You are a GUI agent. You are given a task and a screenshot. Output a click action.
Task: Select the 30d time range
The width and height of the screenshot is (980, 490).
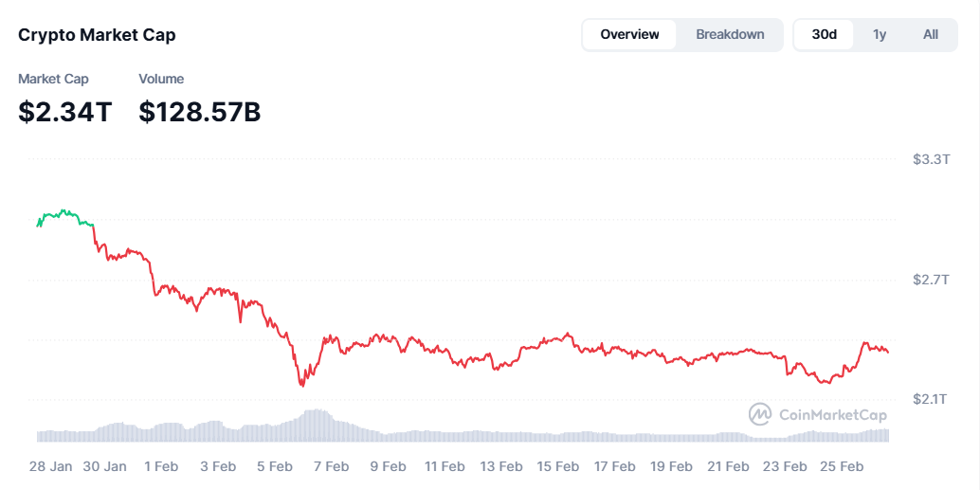pyautogui.click(x=825, y=34)
